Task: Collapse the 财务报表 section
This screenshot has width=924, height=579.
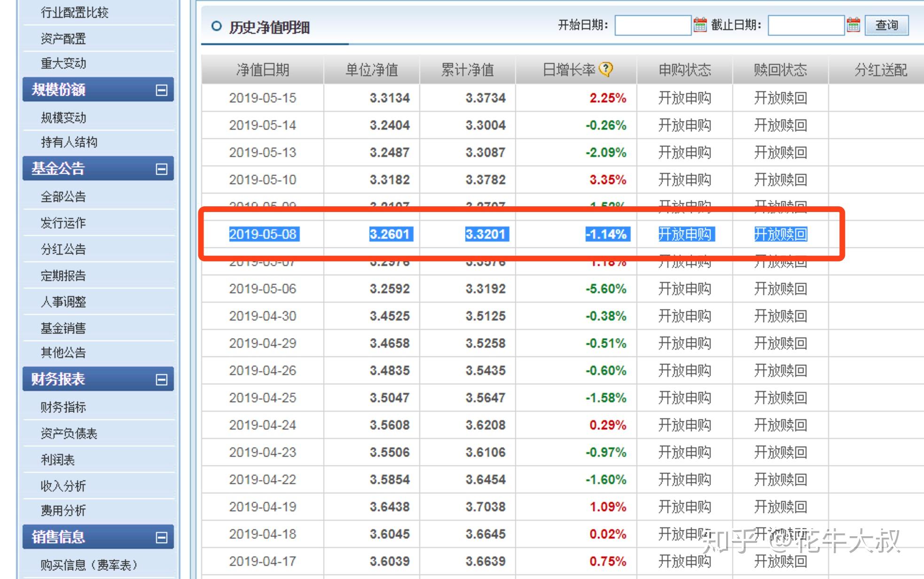Action: coord(161,379)
